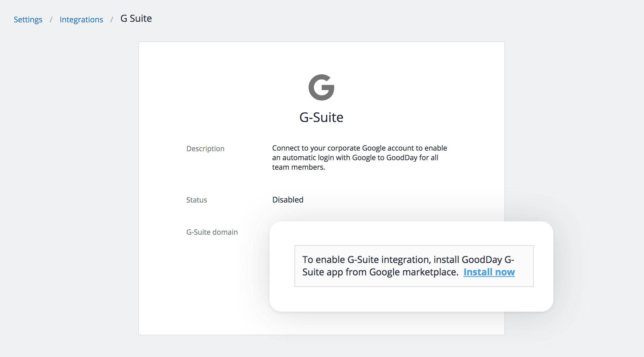Select the Description label

205,149
